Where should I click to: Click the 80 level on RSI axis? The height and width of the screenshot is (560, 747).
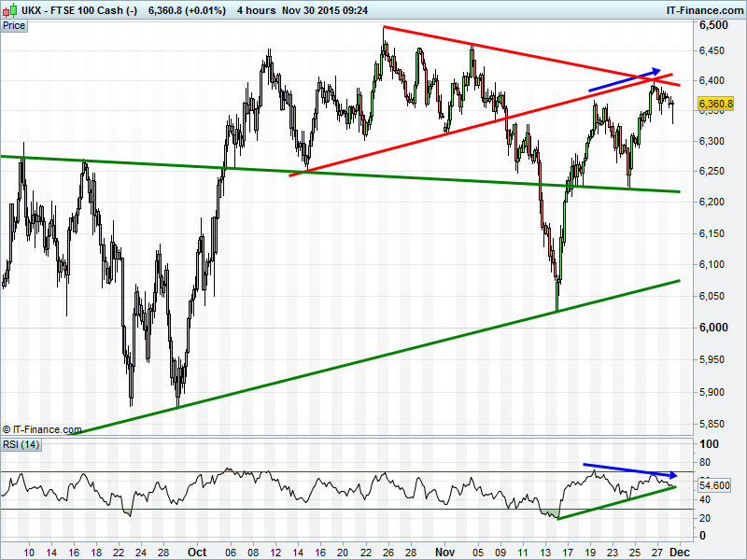(x=705, y=462)
